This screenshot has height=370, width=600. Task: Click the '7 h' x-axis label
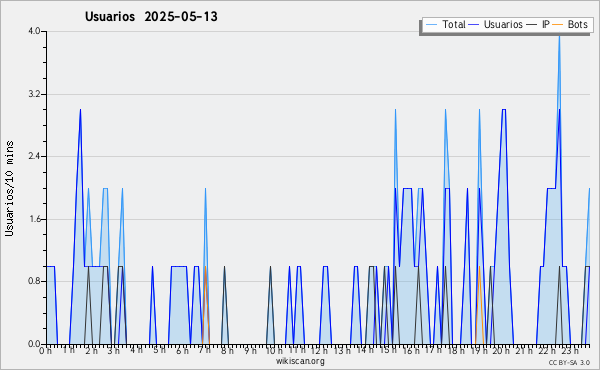(205, 350)
